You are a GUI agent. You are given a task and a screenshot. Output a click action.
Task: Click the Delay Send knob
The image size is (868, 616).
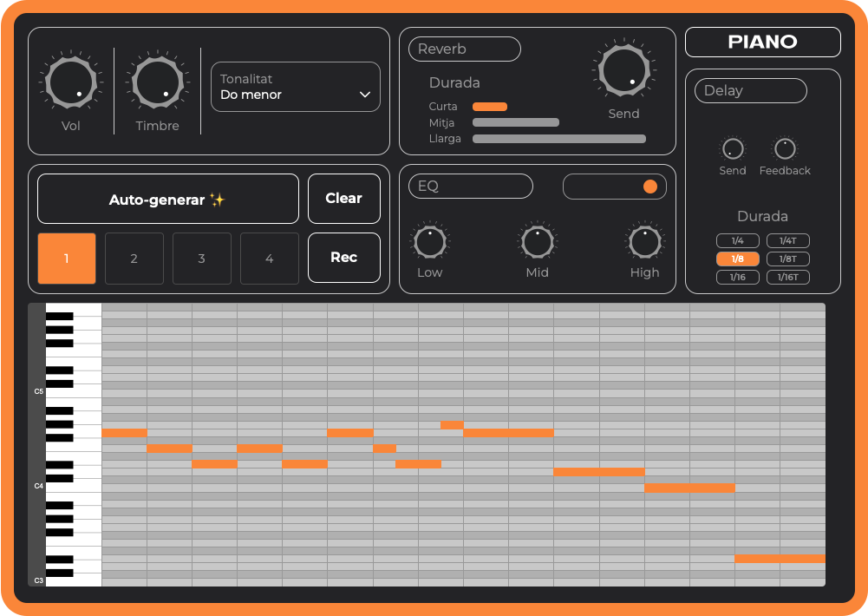point(733,149)
